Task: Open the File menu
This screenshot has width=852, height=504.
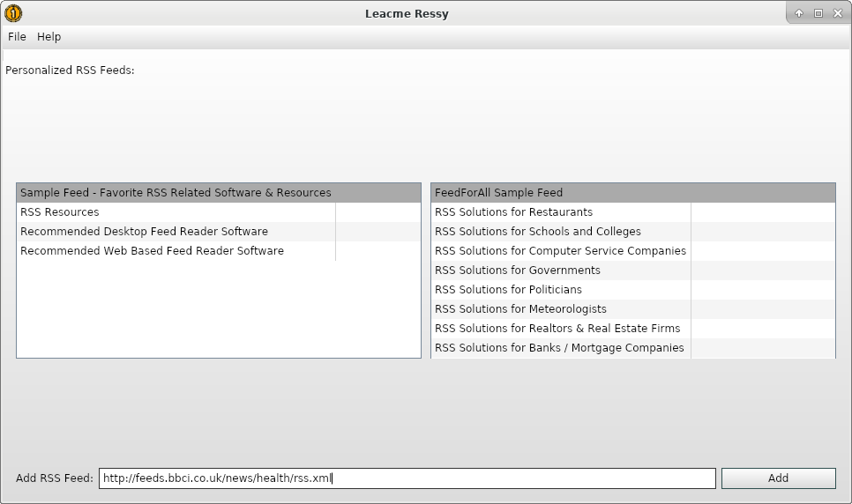Action: pyautogui.click(x=17, y=37)
